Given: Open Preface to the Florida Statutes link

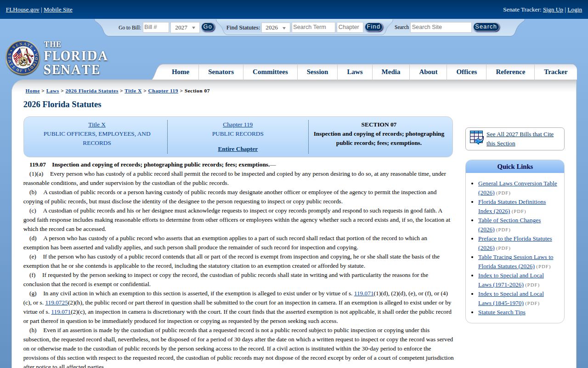Looking at the screenshot, I should pyautogui.click(x=515, y=243).
